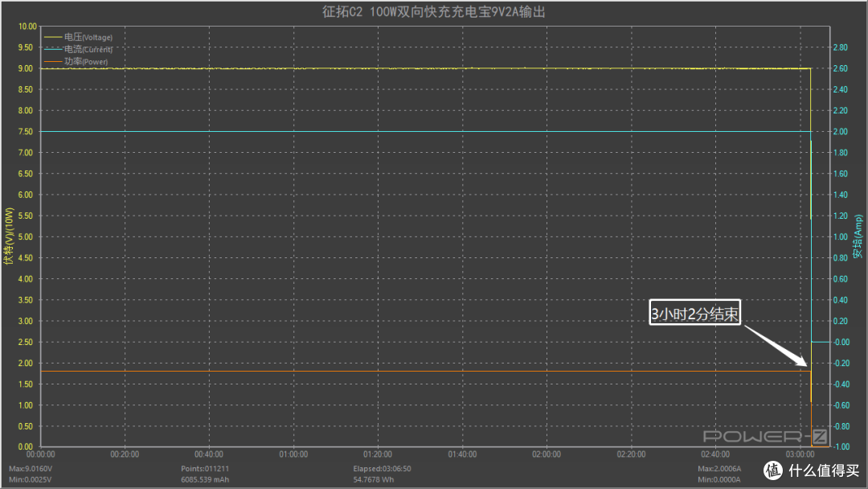Click the 54.7678 Wh energy value

point(374,479)
